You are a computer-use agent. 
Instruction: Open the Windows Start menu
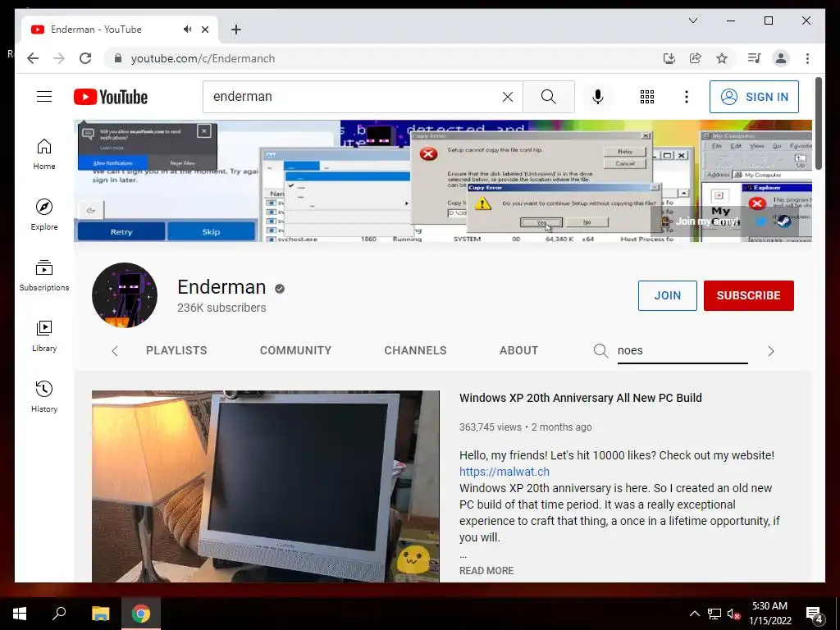[x=20, y=614]
